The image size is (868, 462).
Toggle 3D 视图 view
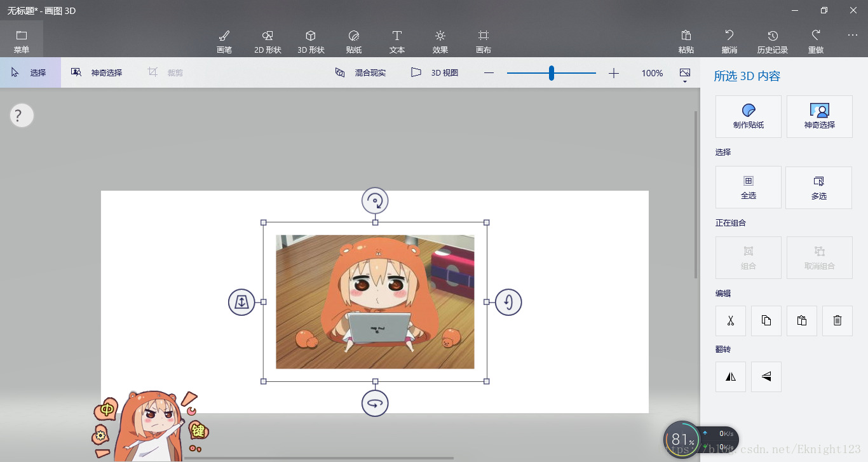(x=435, y=72)
